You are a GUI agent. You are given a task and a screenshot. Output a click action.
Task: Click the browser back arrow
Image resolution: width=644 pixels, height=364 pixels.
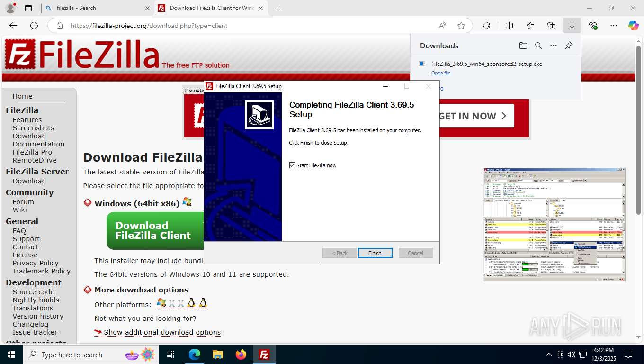(13, 26)
